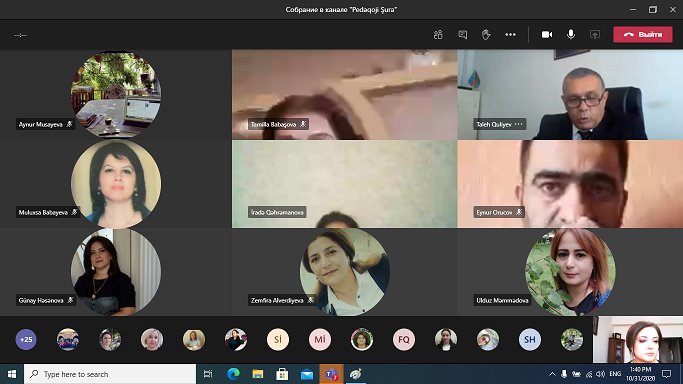
Task: Select Taleh Quliyev's video tile
Action: pyautogui.click(x=570, y=94)
